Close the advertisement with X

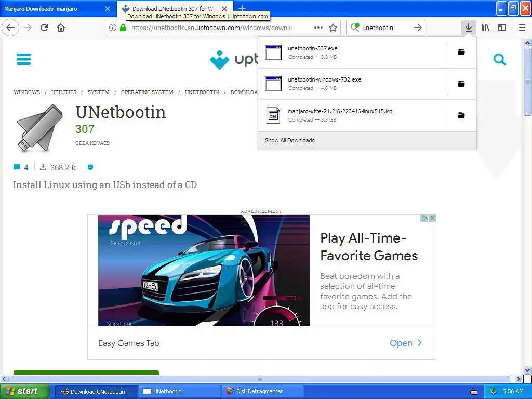coord(432,218)
